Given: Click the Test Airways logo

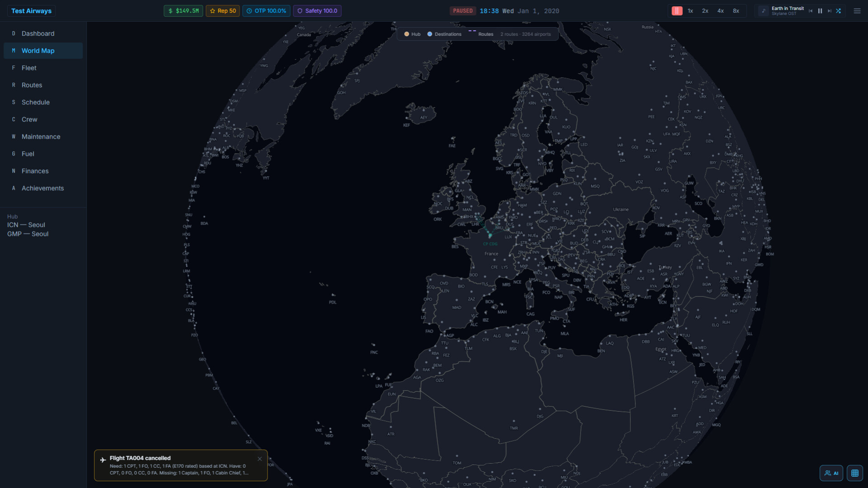Looking at the screenshot, I should click(x=31, y=11).
